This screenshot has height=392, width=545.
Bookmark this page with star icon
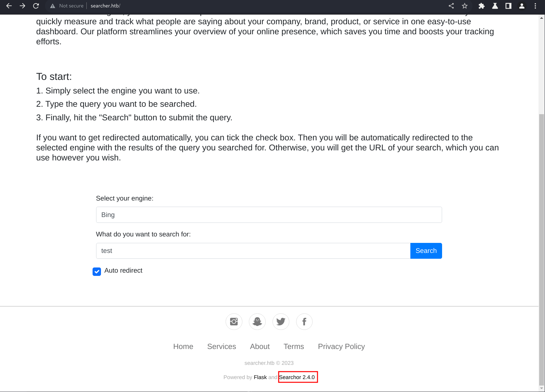pos(465,6)
